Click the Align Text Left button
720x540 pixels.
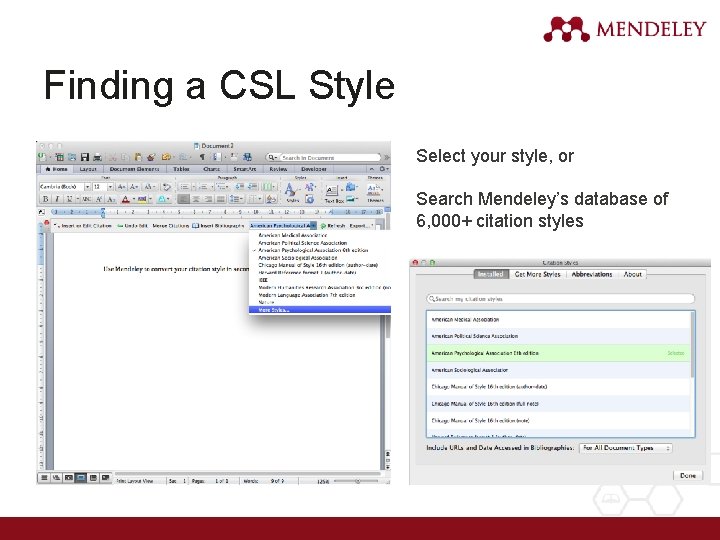pos(183,199)
